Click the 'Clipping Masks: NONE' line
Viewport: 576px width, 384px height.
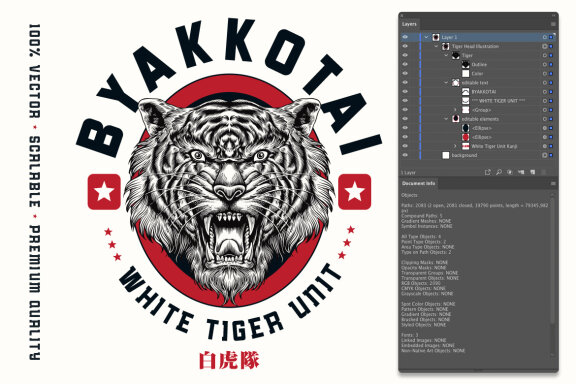click(x=424, y=262)
